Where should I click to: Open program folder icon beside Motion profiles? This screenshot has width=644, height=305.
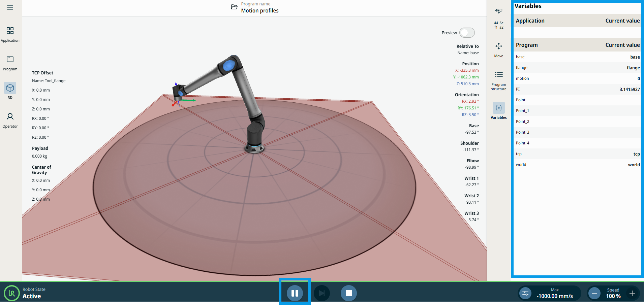click(234, 7)
